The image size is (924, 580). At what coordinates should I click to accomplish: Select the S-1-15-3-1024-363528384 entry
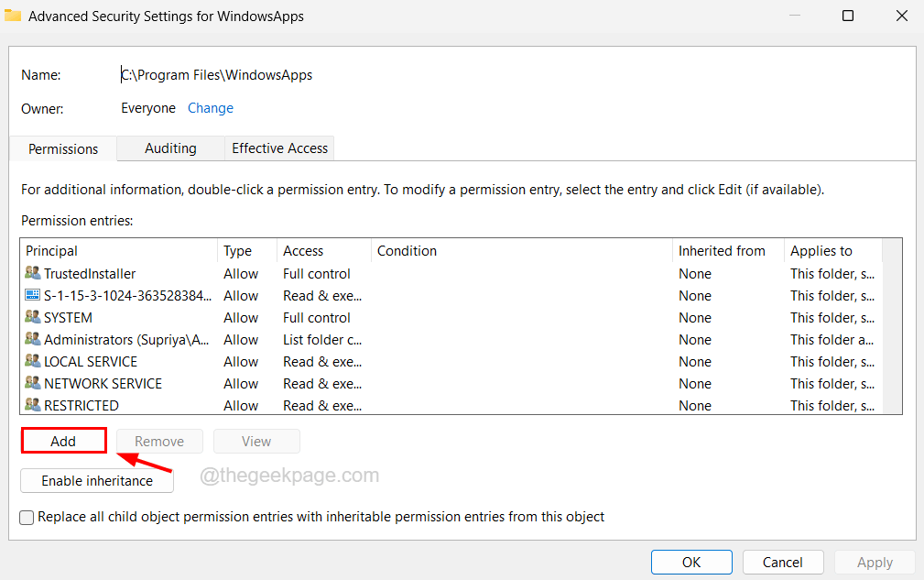451,295
